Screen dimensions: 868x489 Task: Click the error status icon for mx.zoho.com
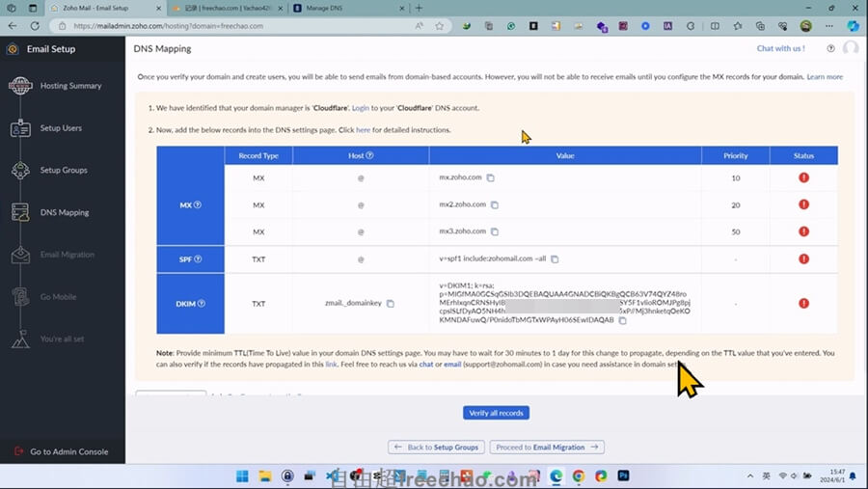pyautogui.click(x=803, y=177)
